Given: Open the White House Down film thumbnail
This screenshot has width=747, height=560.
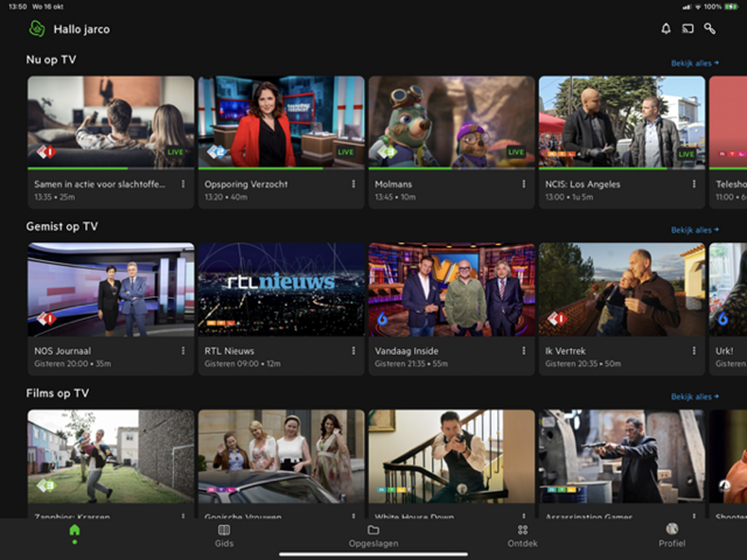Looking at the screenshot, I should click(x=451, y=456).
